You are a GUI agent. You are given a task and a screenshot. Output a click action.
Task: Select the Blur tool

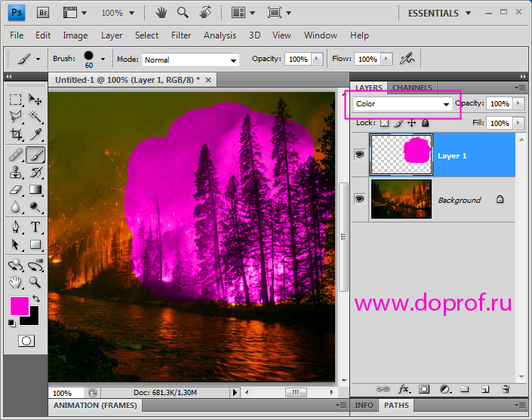16,207
